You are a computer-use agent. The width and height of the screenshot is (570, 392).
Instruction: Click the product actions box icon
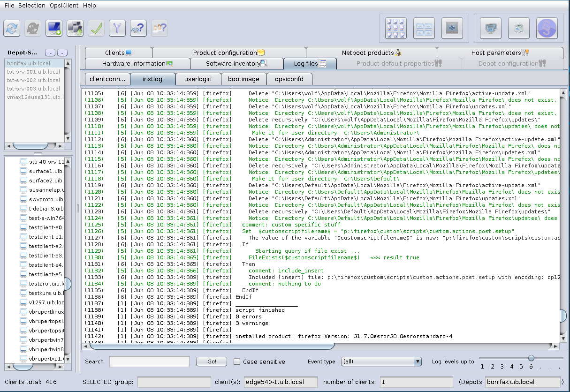[x=519, y=28]
